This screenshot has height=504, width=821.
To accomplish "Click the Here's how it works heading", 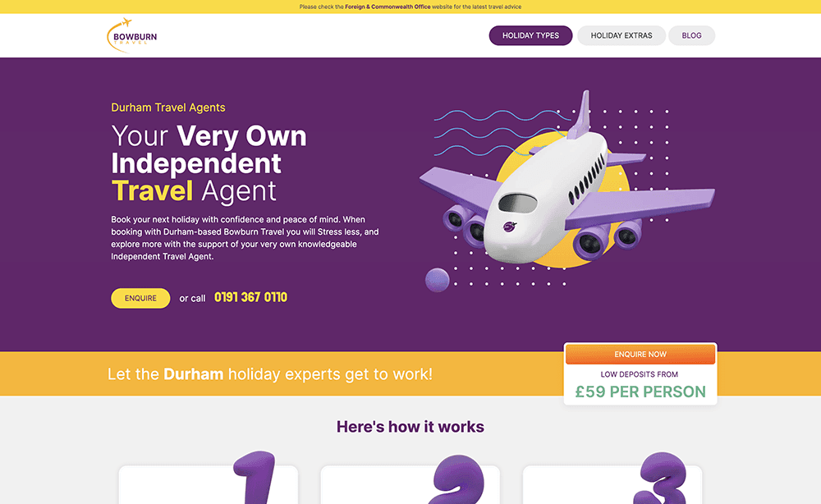I will (x=410, y=427).
